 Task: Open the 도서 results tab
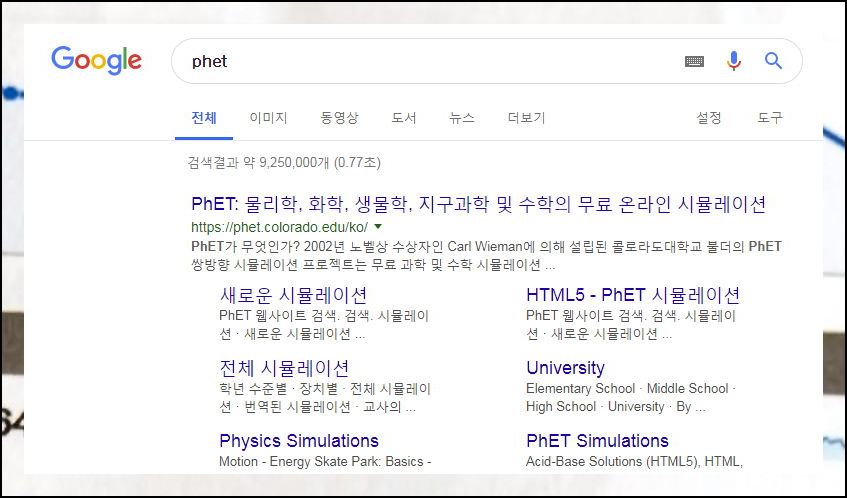click(x=404, y=118)
